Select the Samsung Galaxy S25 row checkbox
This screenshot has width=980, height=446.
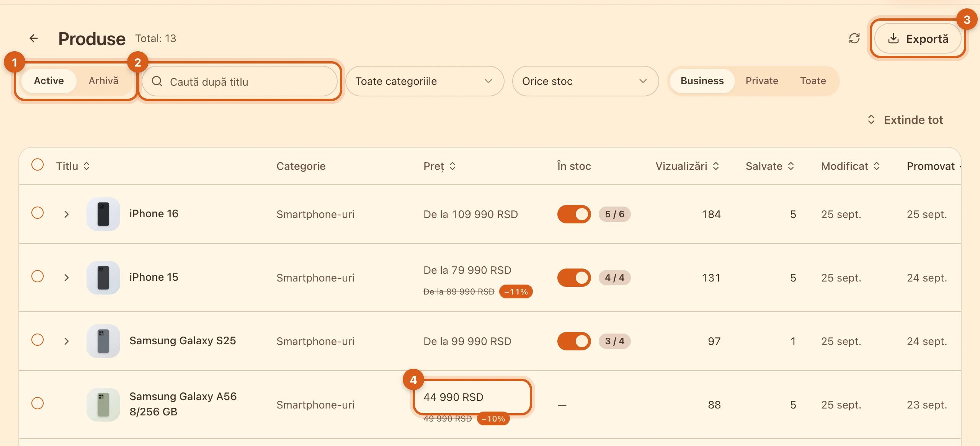(38, 340)
